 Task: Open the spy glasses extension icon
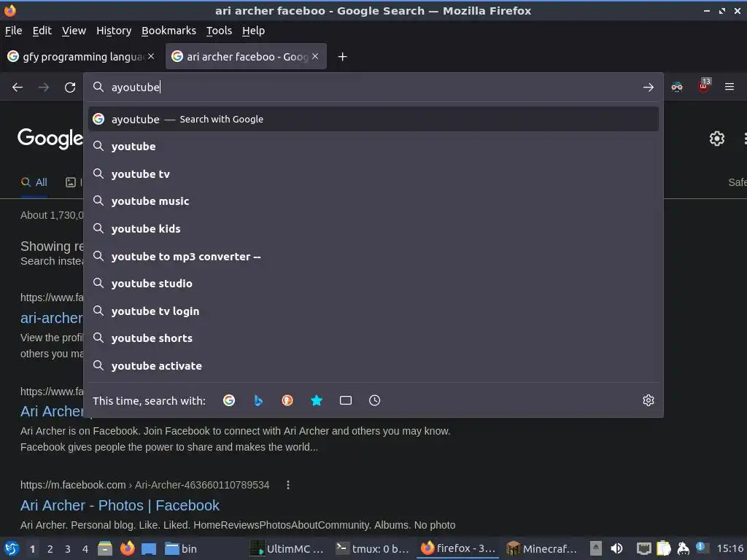(x=676, y=87)
